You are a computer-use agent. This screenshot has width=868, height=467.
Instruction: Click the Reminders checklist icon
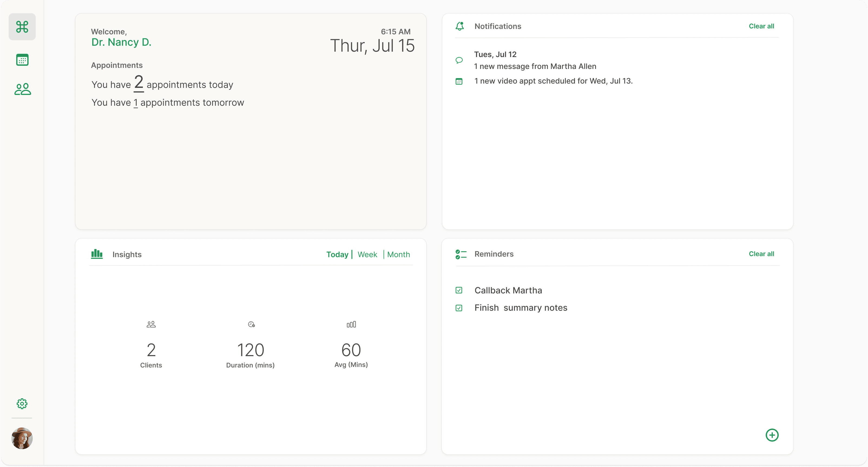[461, 254]
